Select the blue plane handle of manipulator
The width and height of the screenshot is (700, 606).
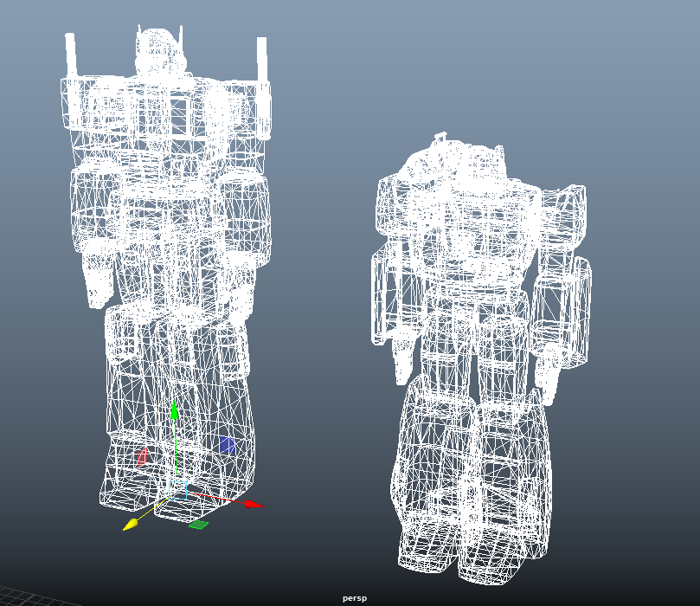[227, 445]
